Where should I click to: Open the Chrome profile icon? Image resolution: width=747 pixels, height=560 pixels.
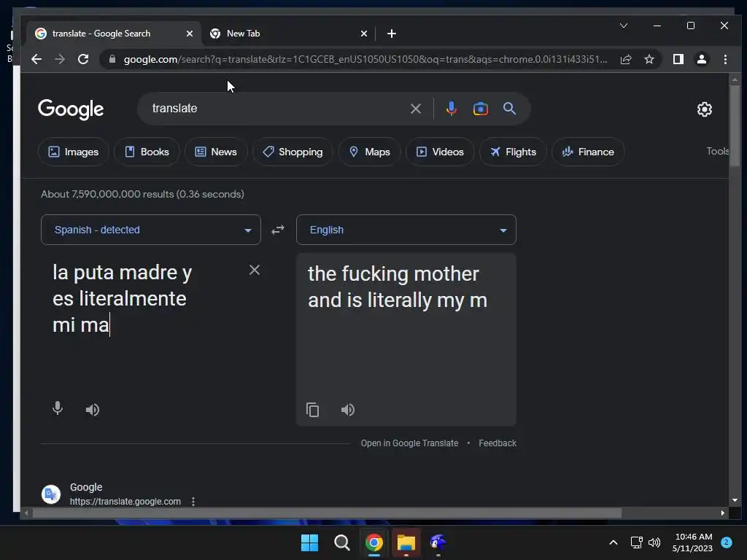pos(701,59)
